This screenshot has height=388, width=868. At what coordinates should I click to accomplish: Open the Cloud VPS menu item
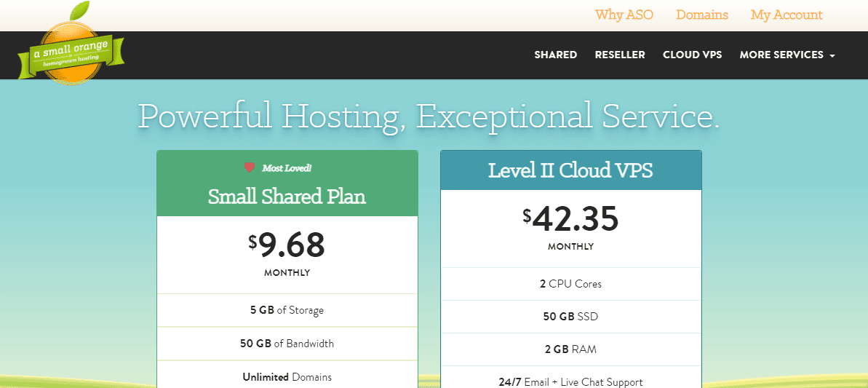click(692, 55)
